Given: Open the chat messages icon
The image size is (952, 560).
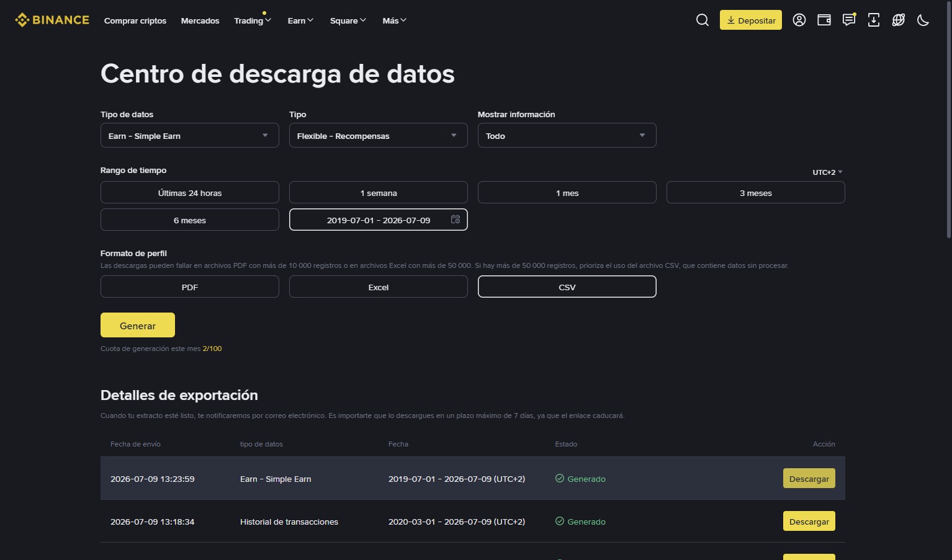Looking at the screenshot, I should pos(849,20).
